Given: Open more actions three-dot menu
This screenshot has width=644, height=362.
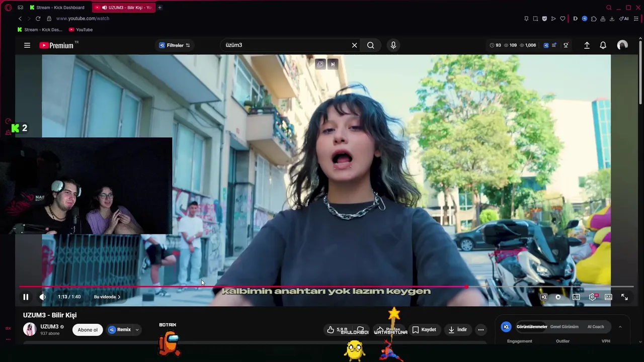Looking at the screenshot, I should click(x=481, y=330).
